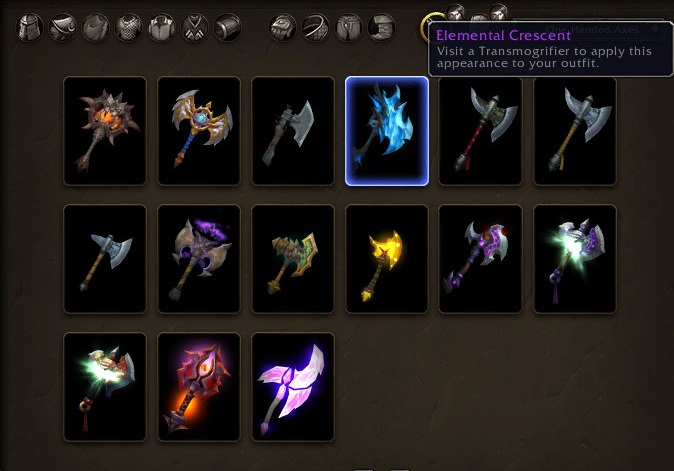Select the Tabard slot icon

click(x=195, y=27)
